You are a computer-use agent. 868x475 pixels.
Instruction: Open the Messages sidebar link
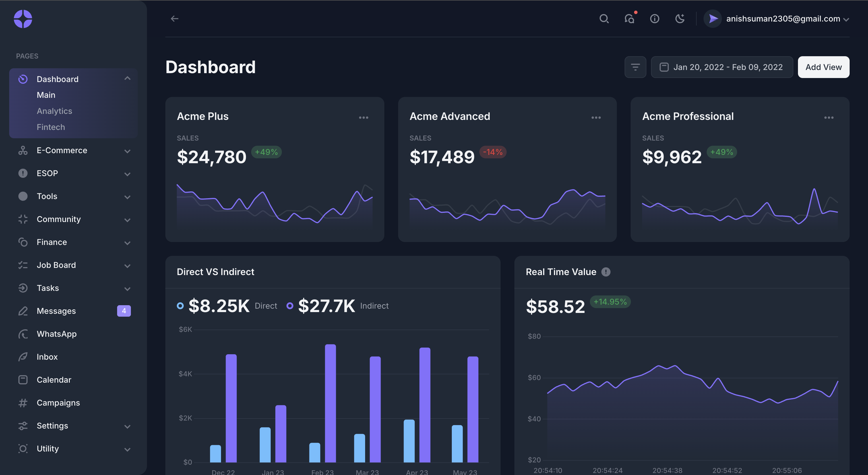tap(56, 311)
